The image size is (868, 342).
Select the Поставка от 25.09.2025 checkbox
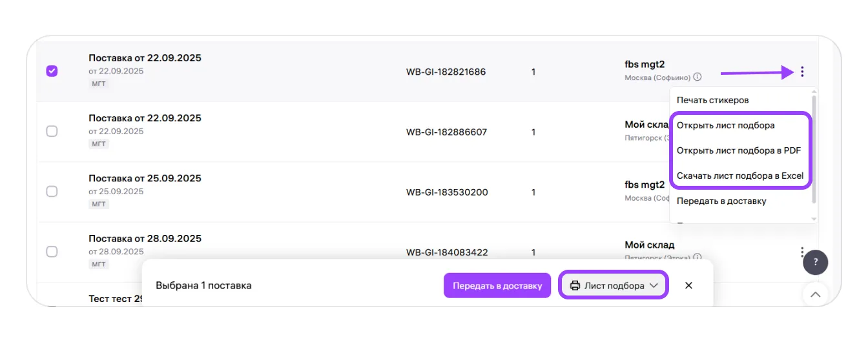[52, 191]
